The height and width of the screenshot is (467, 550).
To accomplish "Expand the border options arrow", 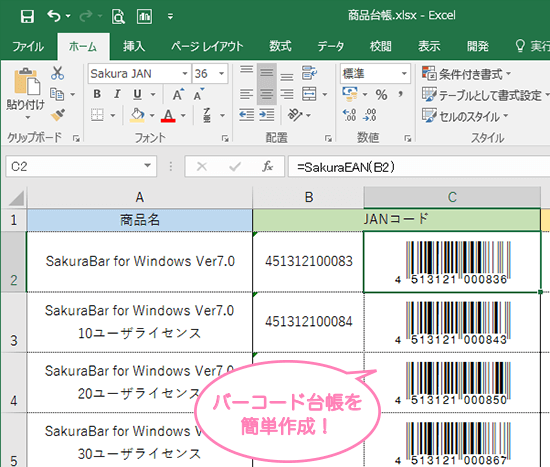I will pyautogui.click(x=113, y=115).
